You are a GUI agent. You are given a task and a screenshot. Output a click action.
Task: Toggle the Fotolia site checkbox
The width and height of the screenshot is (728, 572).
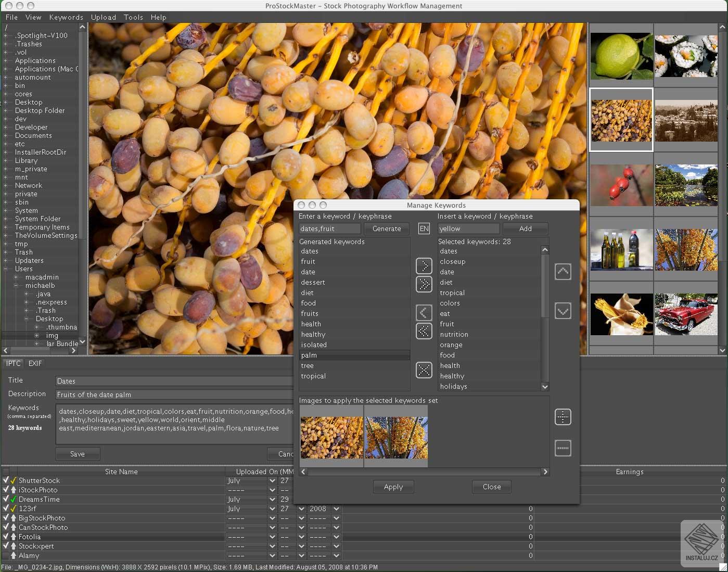pos(6,537)
